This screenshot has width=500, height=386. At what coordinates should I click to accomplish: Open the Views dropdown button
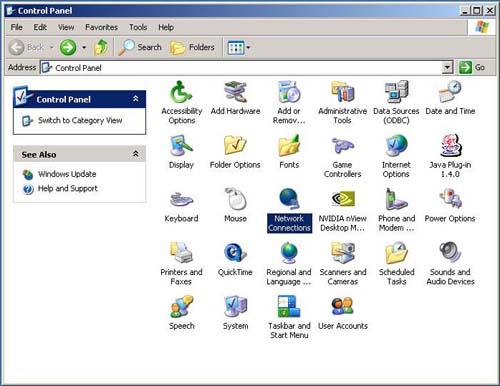coord(238,48)
